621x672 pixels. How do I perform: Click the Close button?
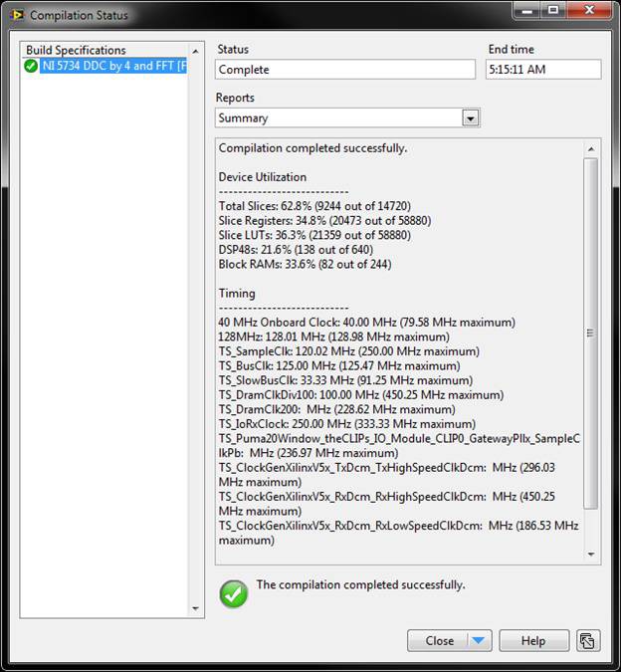point(438,641)
